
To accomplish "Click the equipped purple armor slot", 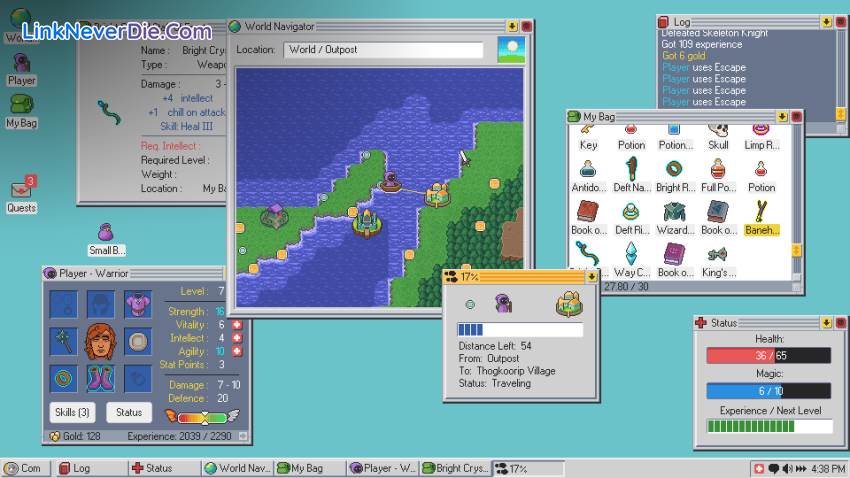I will [138, 304].
